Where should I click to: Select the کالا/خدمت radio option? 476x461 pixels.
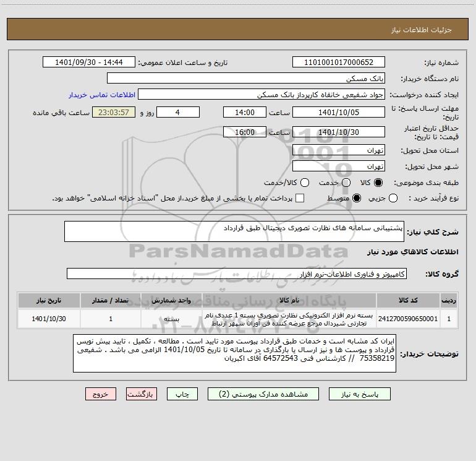click(305, 183)
